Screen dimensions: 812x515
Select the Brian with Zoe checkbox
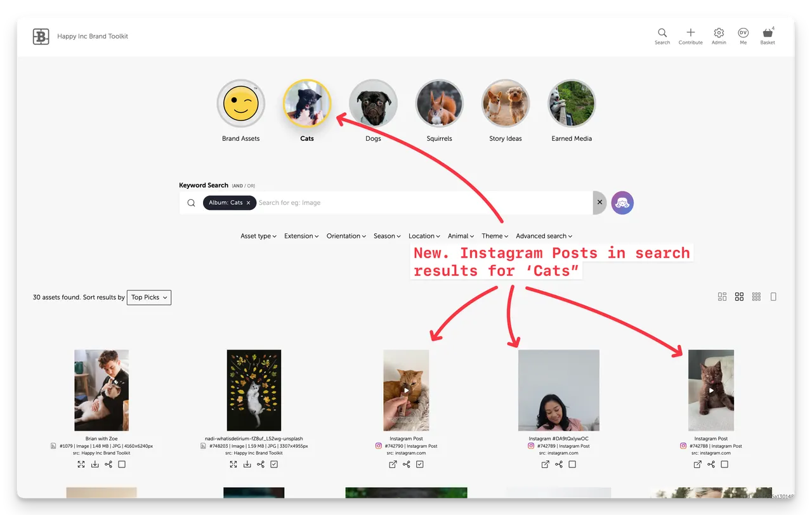(x=122, y=464)
